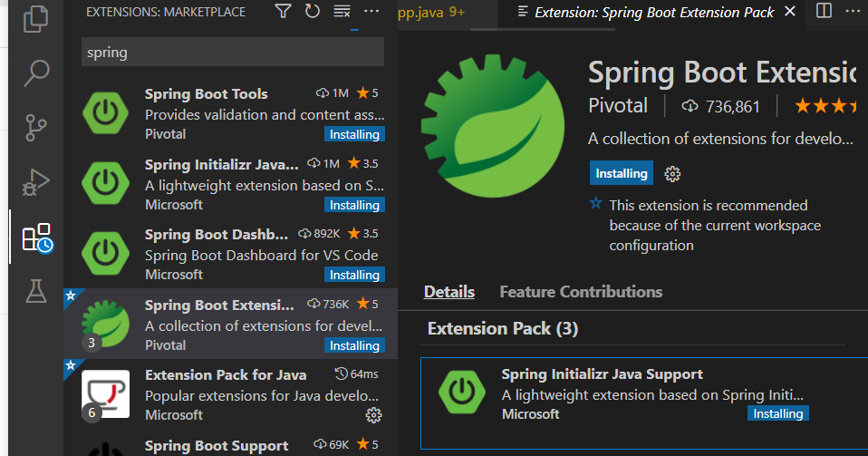Select Spring Boot Tools extension row
This screenshot has height=456, width=868.
pyautogui.click(x=231, y=113)
